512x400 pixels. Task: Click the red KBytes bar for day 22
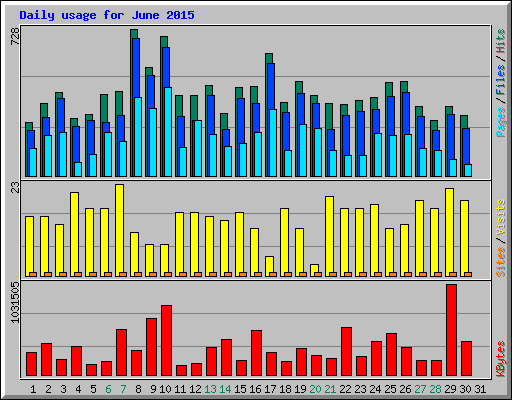point(347,351)
